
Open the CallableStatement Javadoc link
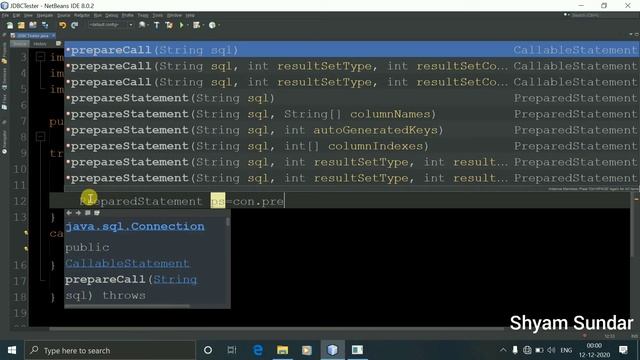(127, 263)
